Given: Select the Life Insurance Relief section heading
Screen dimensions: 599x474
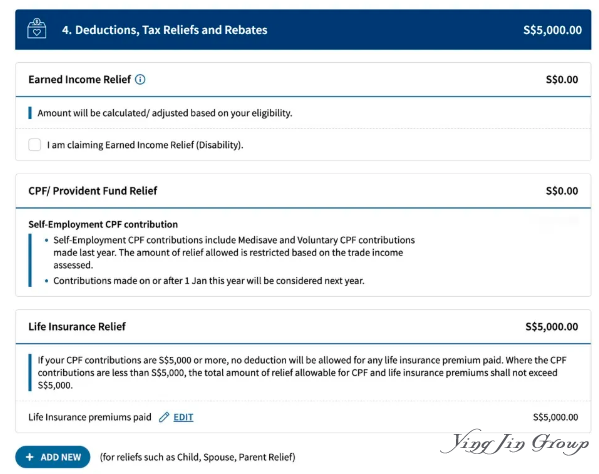Looking at the screenshot, I should point(77,327).
